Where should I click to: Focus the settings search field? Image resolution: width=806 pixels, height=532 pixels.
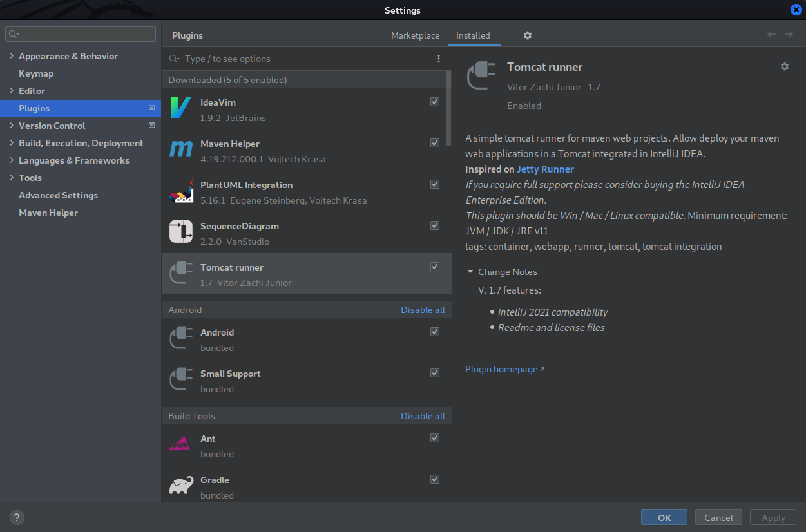(x=81, y=33)
